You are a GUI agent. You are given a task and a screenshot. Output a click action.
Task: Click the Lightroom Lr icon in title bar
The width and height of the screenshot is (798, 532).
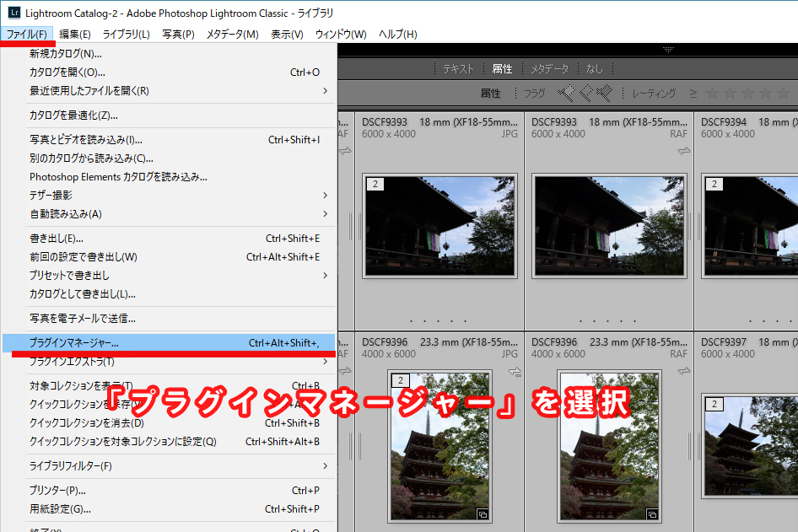[13, 14]
